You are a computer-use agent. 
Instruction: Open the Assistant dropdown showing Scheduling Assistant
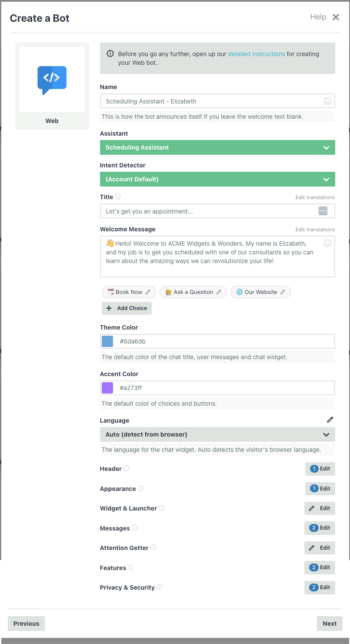click(217, 147)
